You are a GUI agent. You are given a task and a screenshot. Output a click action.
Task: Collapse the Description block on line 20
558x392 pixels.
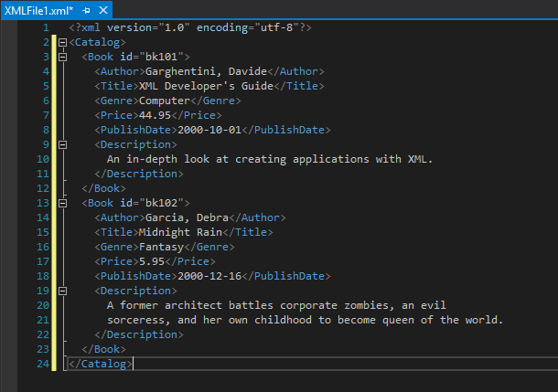(62, 291)
